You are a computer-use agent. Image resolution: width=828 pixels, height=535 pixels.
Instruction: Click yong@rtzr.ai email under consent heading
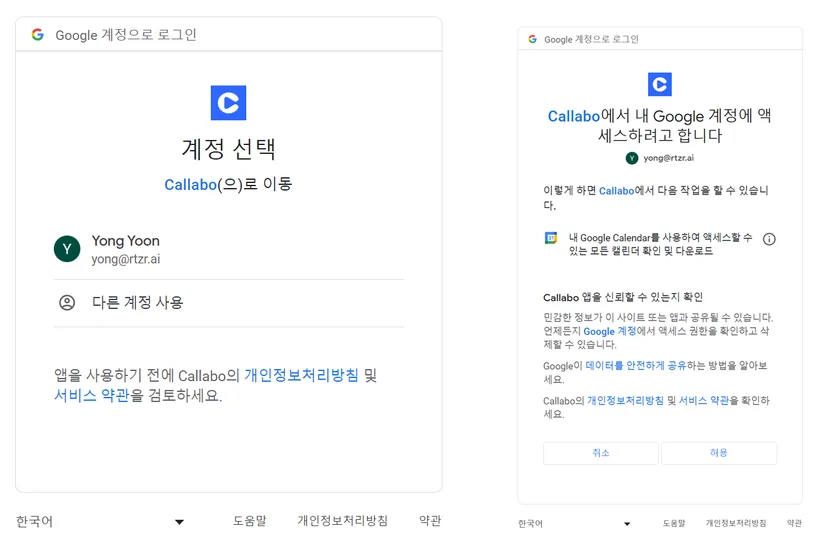[x=669, y=158]
